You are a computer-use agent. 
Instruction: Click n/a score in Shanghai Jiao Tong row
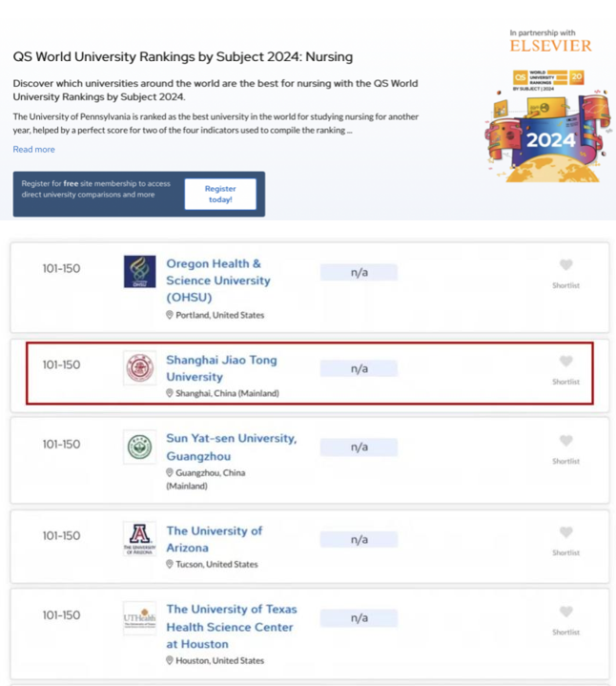click(359, 369)
